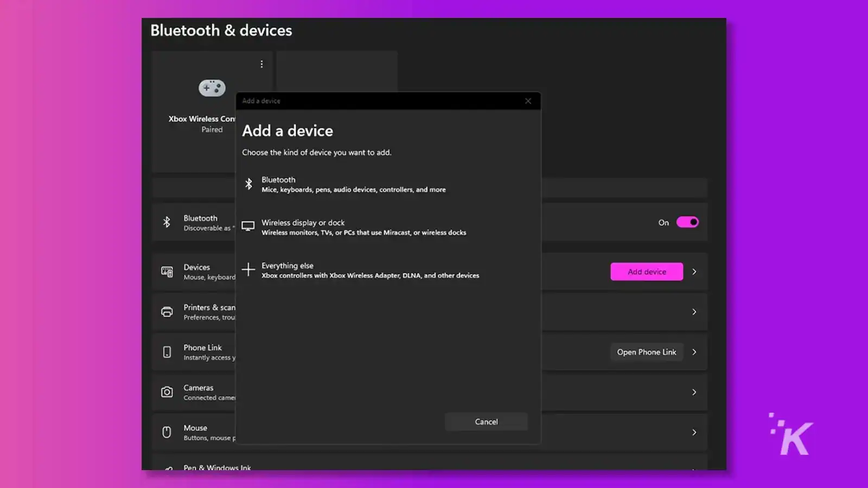
Task: Click the Printers & scanners printer icon
Action: [x=167, y=312]
